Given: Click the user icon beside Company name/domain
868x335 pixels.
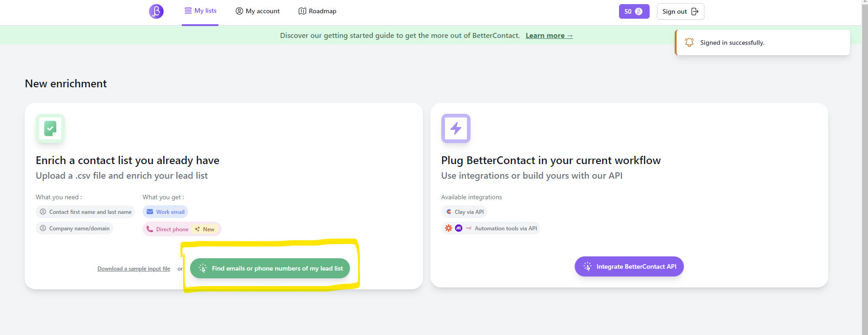Looking at the screenshot, I should click(43, 228).
